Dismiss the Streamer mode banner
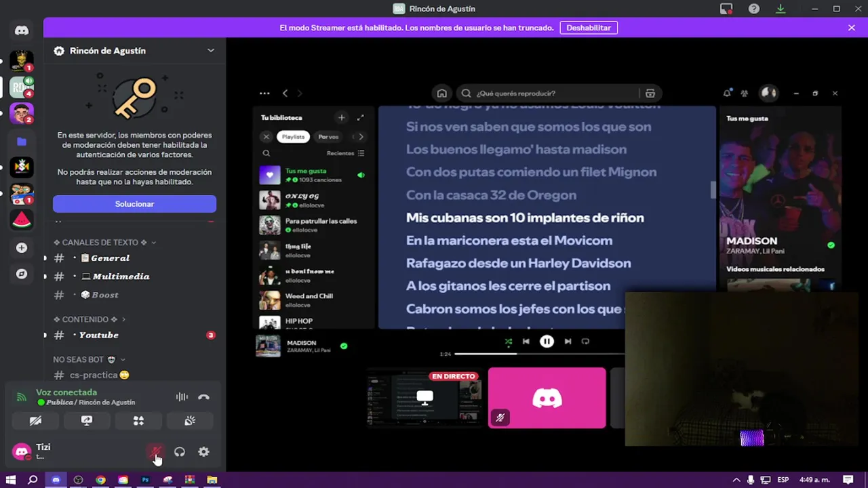The image size is (868, 488). tap(852, 28)
